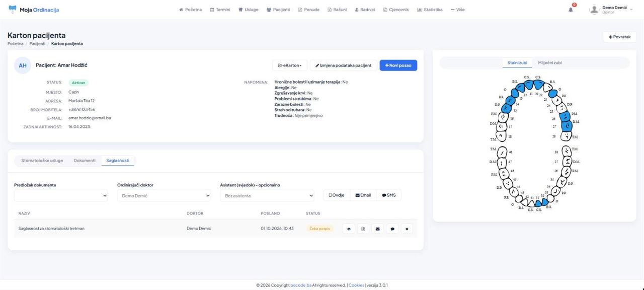This screenshot has height=290, width=644.
Task: Send consent via speech bubble icon in row
Action: point(392,229)
